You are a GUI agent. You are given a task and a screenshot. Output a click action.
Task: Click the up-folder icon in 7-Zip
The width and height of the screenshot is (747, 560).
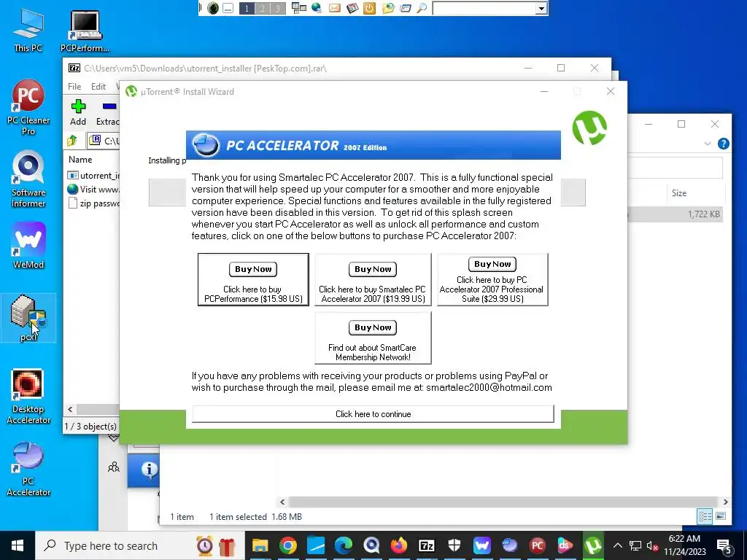(x=72, y=141)
